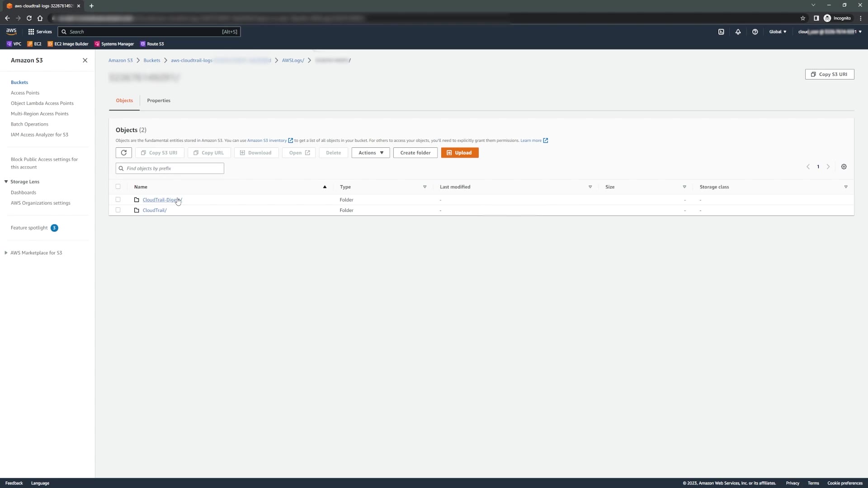Click the refresh objects icon button
The width and height of the screenshot is (868, 488).
[123, 153]
